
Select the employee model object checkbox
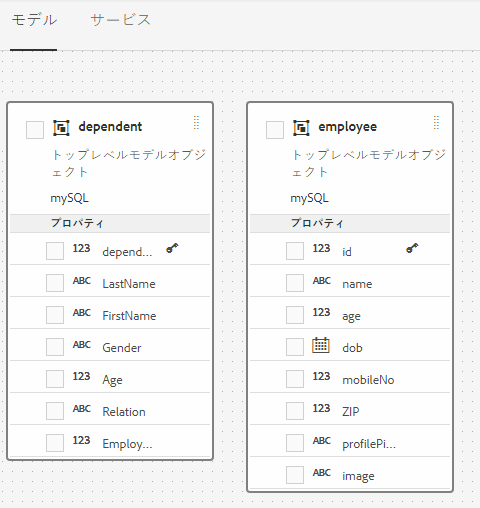(x=275, y=130)
